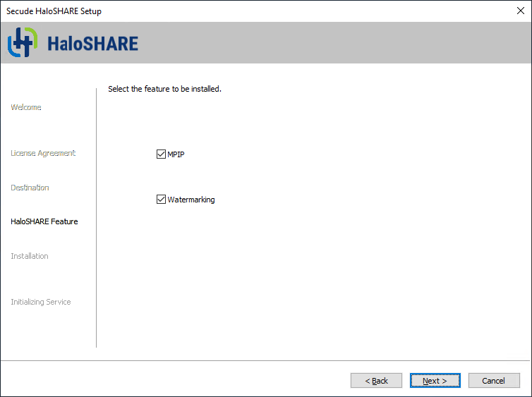Go back with the Back button

[376, 381]
